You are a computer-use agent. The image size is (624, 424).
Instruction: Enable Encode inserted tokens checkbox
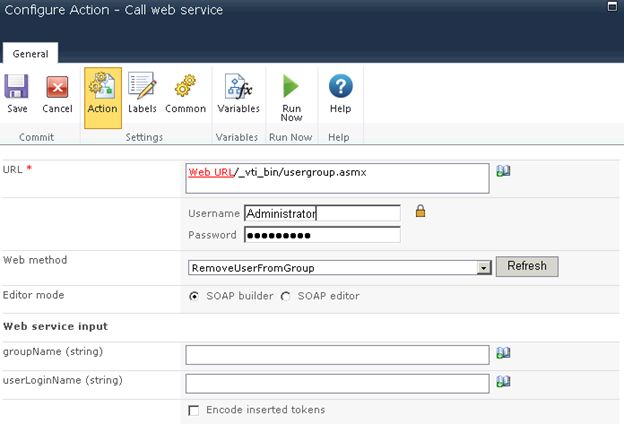point(193,410)
